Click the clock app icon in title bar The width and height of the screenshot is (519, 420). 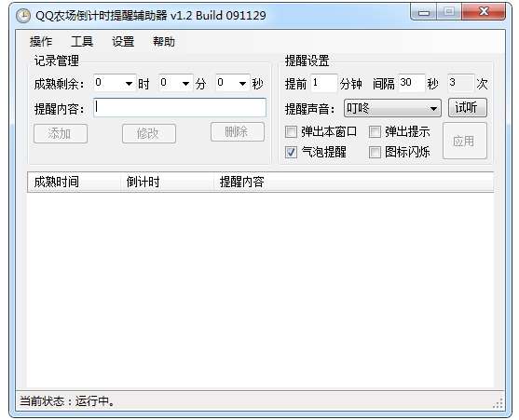[23, 16]
